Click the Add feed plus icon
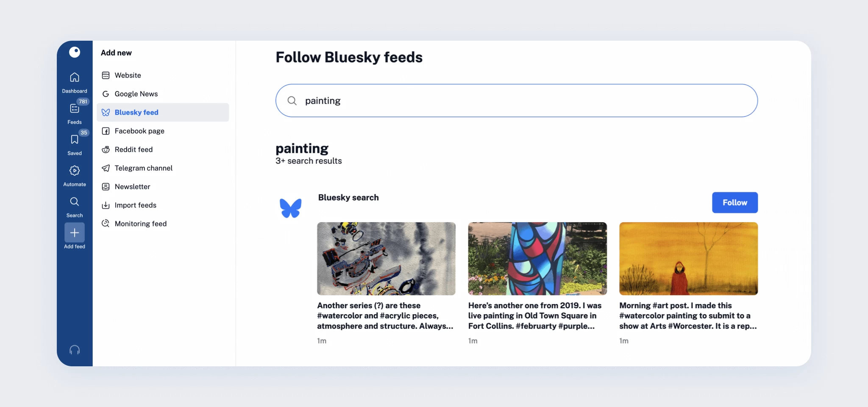The image size is (868, 407). (75, 233)
